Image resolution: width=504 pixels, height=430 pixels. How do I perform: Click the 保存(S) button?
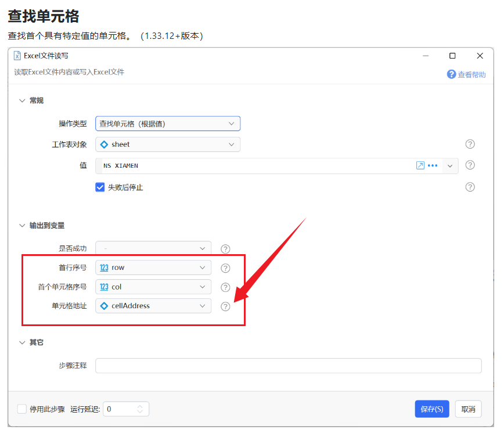(432, 409)
